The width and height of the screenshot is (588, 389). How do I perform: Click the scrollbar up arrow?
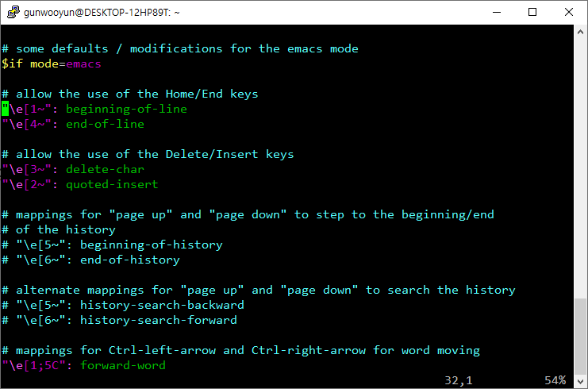click(580, 33)
